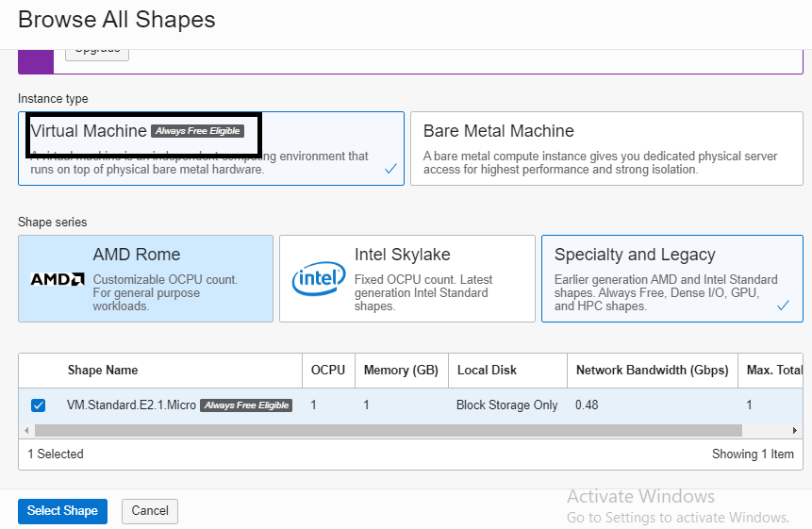Click the Intel logo icon

click(x=318, y=278)
